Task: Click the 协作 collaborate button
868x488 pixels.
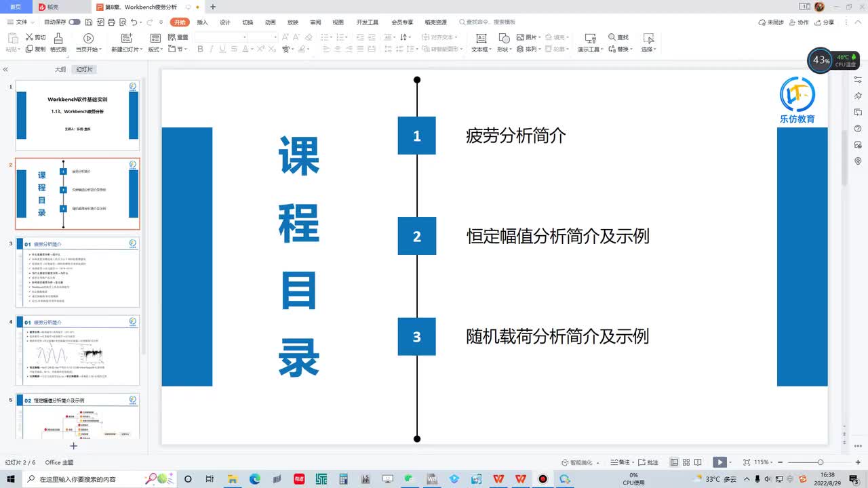Action: (799, 22)
